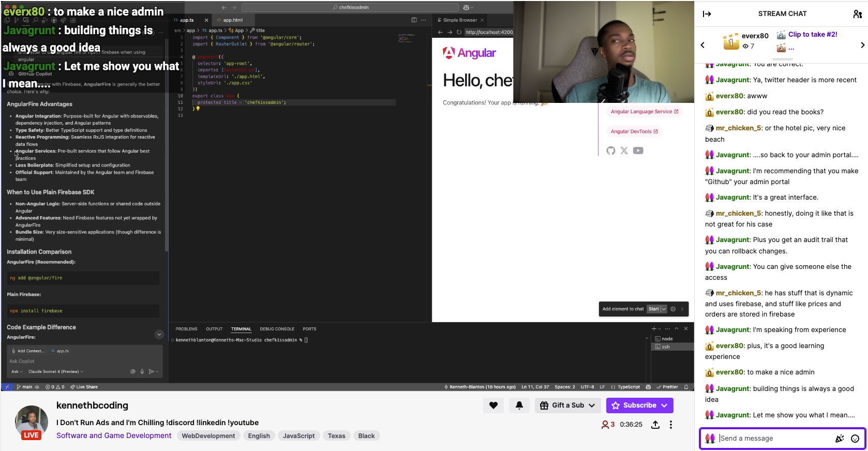The image size is (868, 451).
Task: Switch to the PROBLEMS panel tab
Action: click(186, 329)
